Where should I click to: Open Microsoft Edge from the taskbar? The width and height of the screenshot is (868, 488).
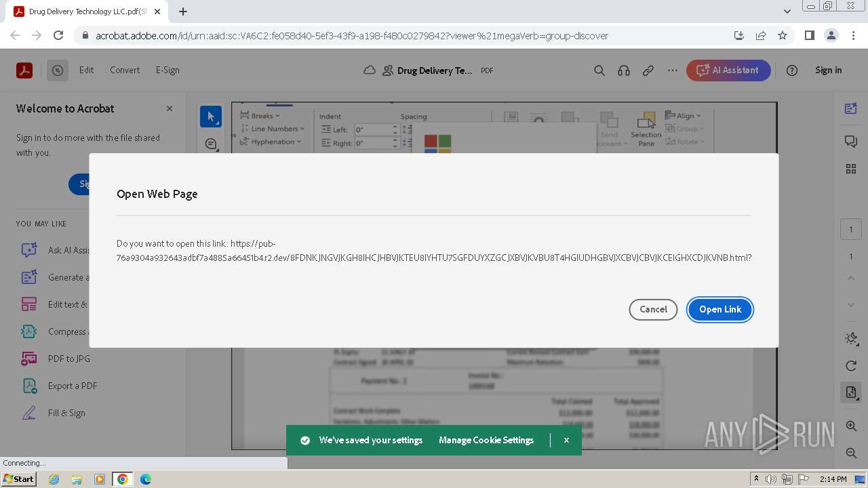[145, 479]
